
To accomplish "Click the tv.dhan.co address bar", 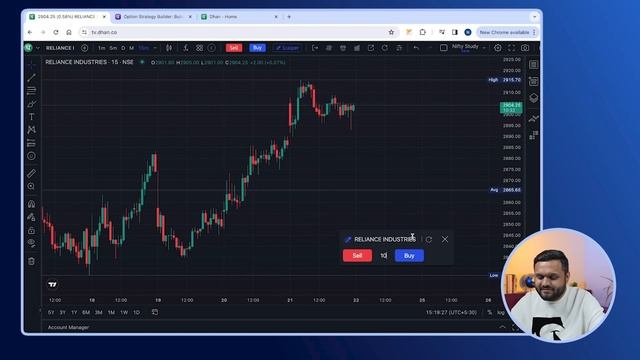I will tap(239, 32).
